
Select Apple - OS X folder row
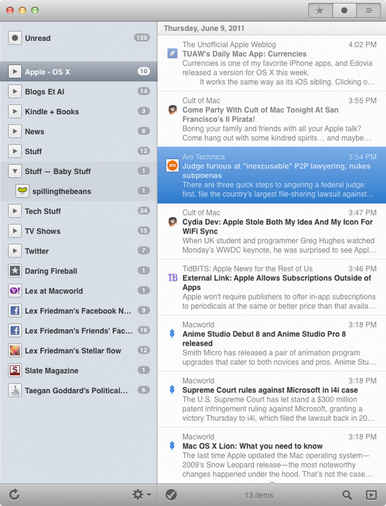(79, 72)
